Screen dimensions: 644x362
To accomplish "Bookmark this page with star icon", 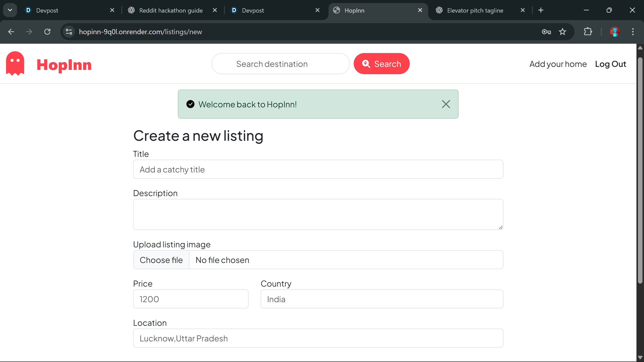I will click(x=562, y=32).
